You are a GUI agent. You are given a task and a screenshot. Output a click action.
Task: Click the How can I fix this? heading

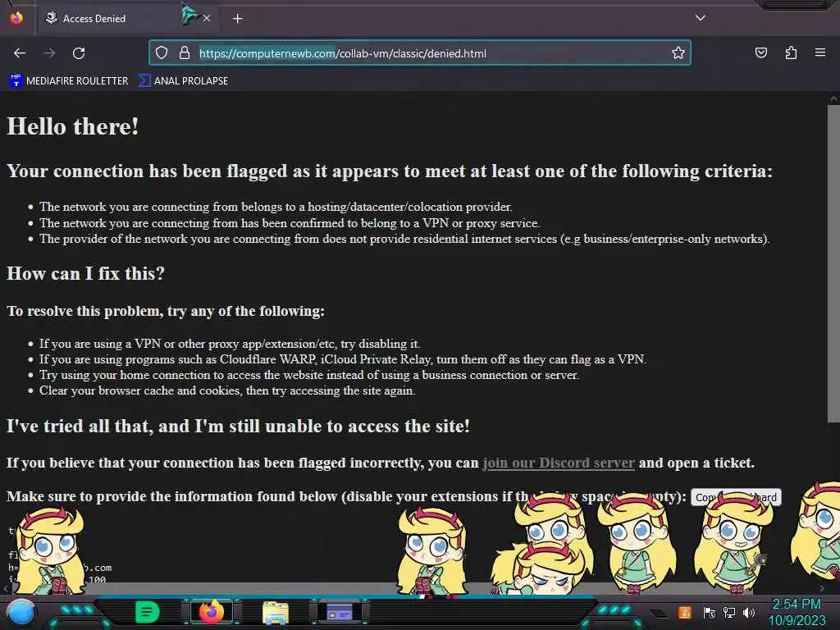(x=85, y=274)
